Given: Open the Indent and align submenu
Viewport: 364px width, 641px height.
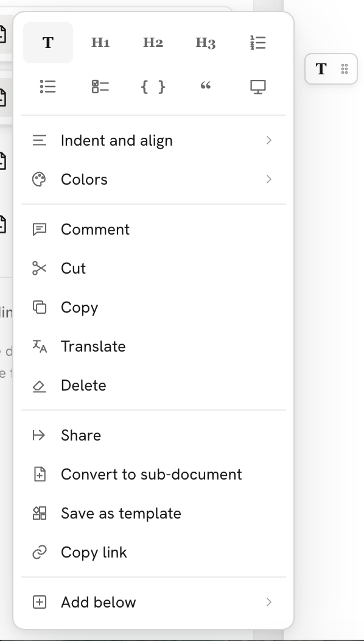Looking at the screenshot, I should pyautogui.click(x=153, y=140).
